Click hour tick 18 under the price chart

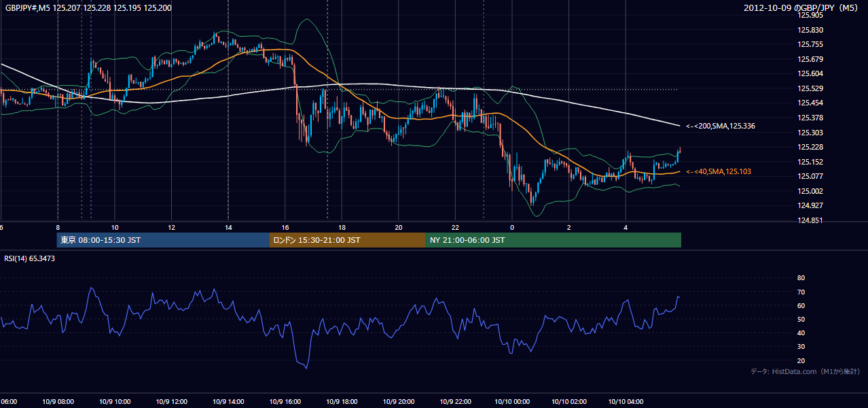pyautogui.click(x=342, y=228)
